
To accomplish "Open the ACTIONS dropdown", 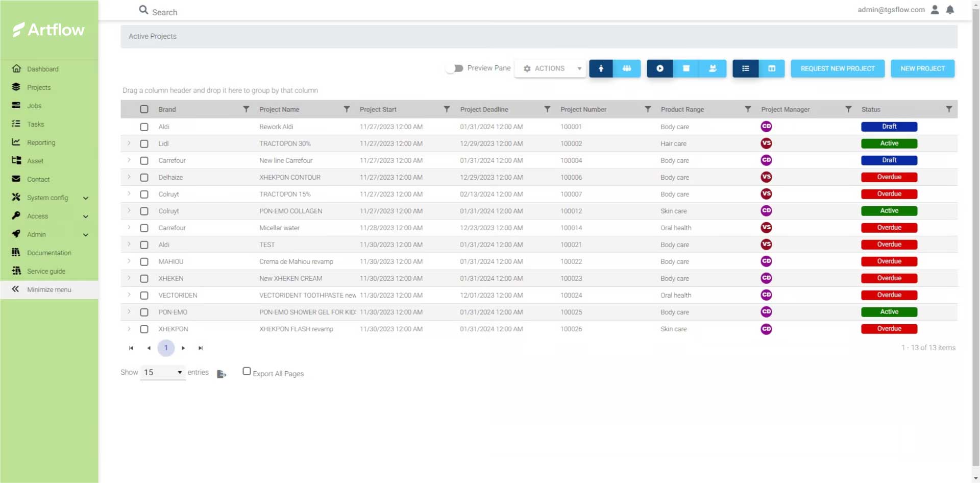I will tap(550, 68).
